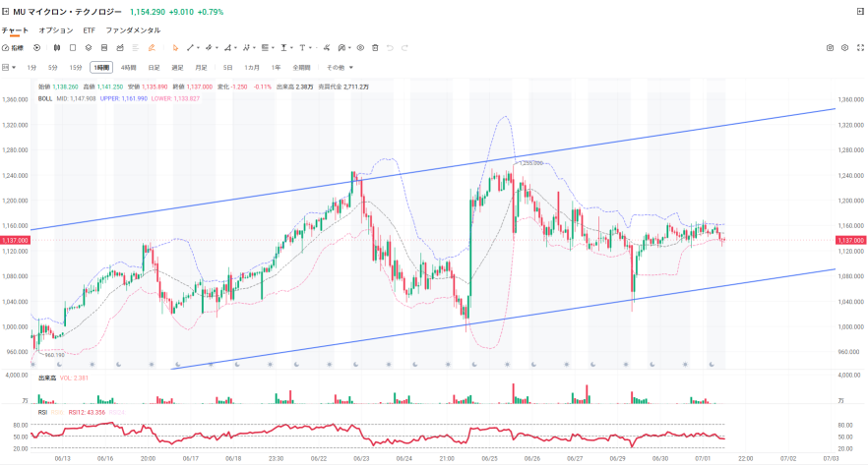The image size is (868, 466).
Task: Expand the brush tool dropdown arrow
Action: click(x=217, y=48)
